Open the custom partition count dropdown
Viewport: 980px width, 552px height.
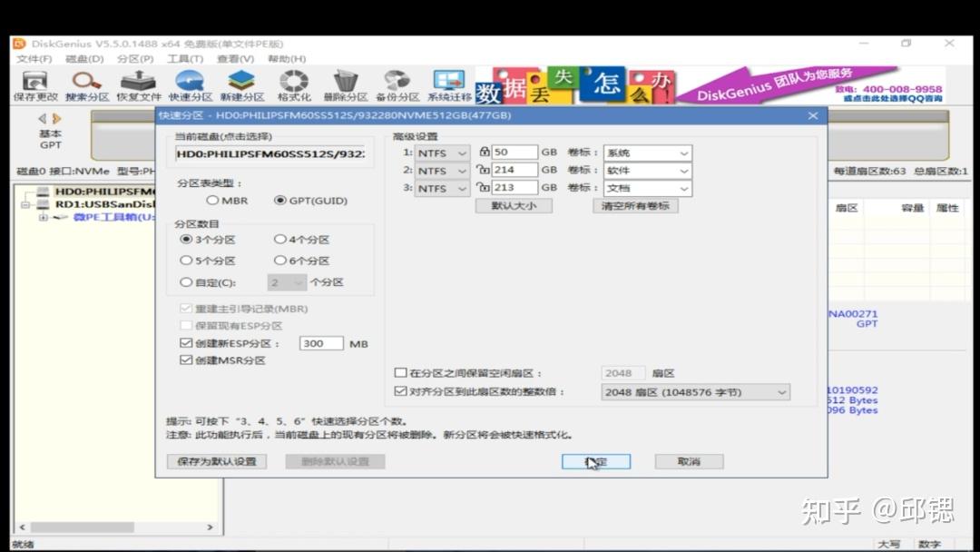[x=287, y=282]
